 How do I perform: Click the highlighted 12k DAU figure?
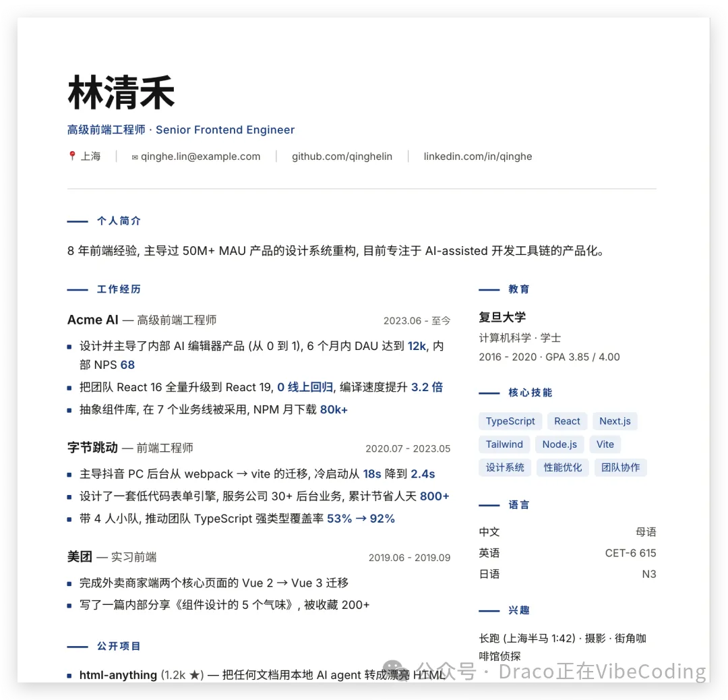(x=417, y=346)
